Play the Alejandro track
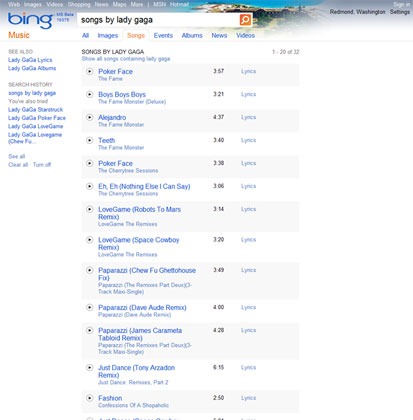Screen dimensions: 413x420 pyautogui.click(x=90, y=117)
